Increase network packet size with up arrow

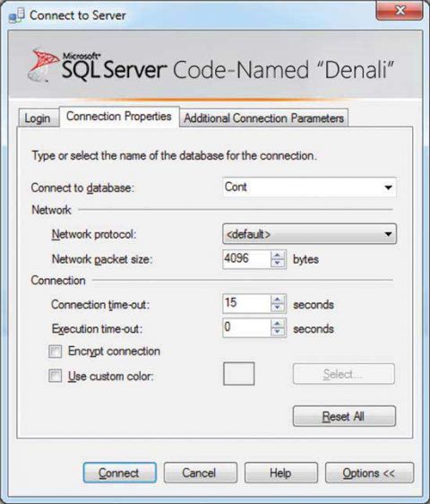(x=278, y=256)
